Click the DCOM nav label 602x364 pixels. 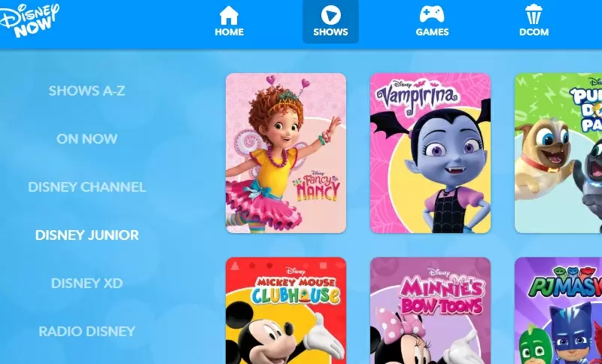pyautogui.click(x=534, y=32)
